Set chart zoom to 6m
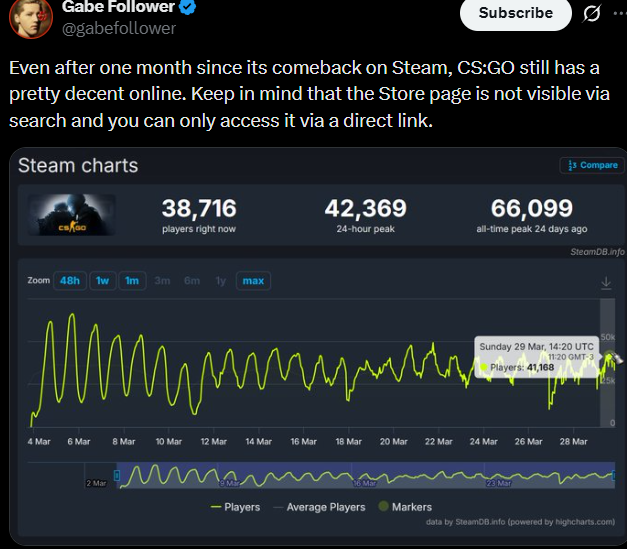Image resolution: width=627 pixels, height=549 pixels. point(192,281)
